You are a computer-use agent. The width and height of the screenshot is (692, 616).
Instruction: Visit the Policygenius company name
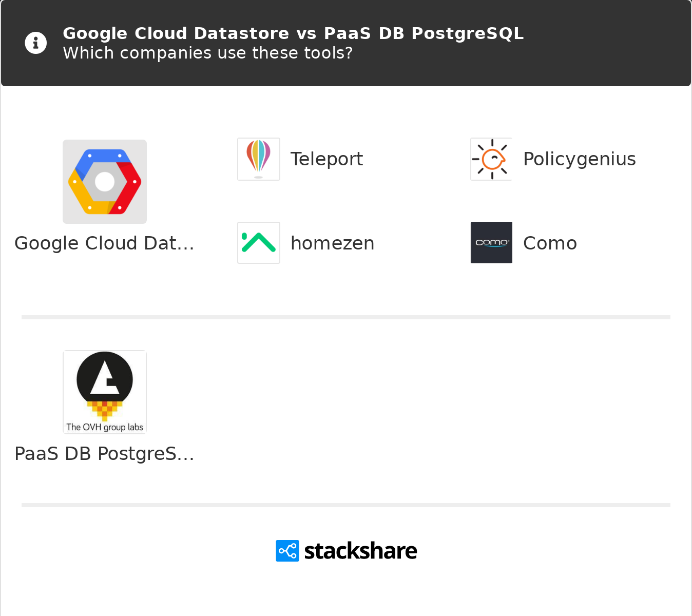pyautogui.click(x=579, y=159)
